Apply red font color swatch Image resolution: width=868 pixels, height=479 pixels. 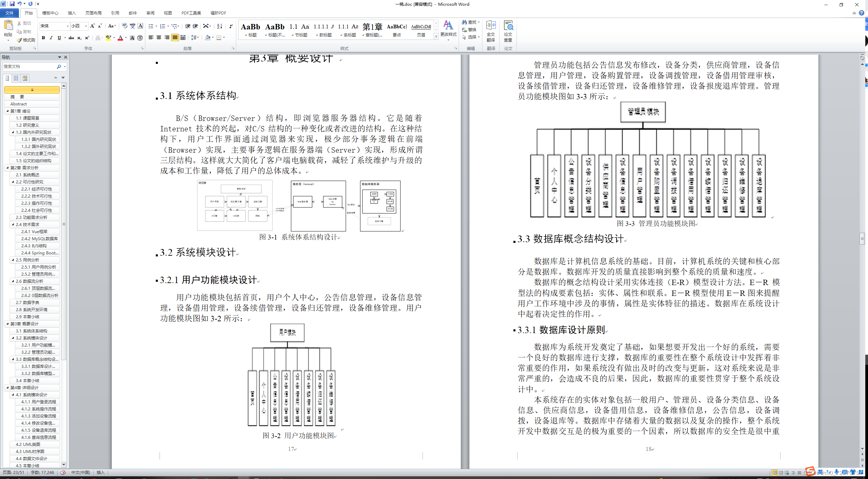tap(120, 38)
